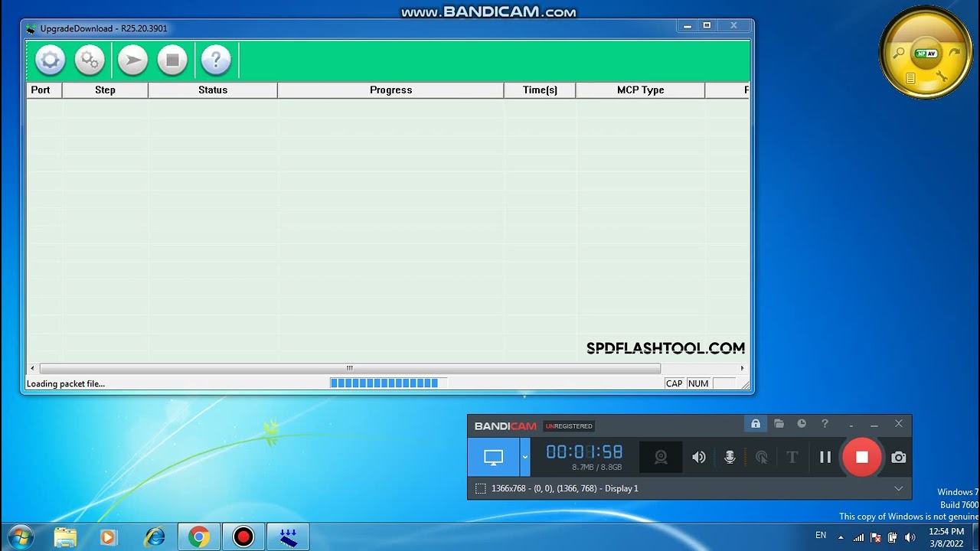Click the scrollbar right arrow

742,368
